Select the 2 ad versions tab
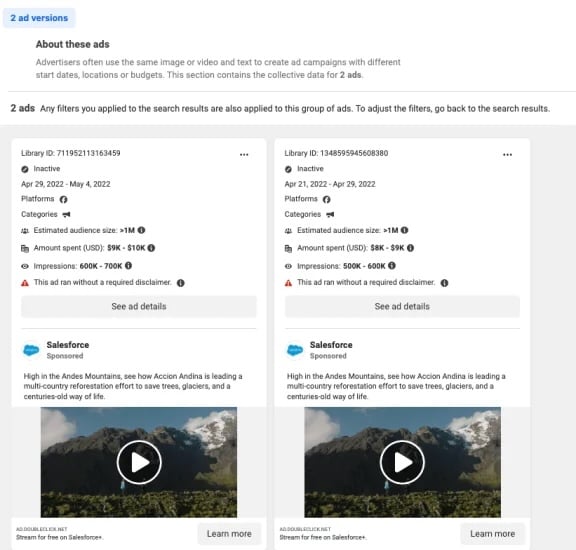Screen dimensions: 576x550 click(39, 18)
